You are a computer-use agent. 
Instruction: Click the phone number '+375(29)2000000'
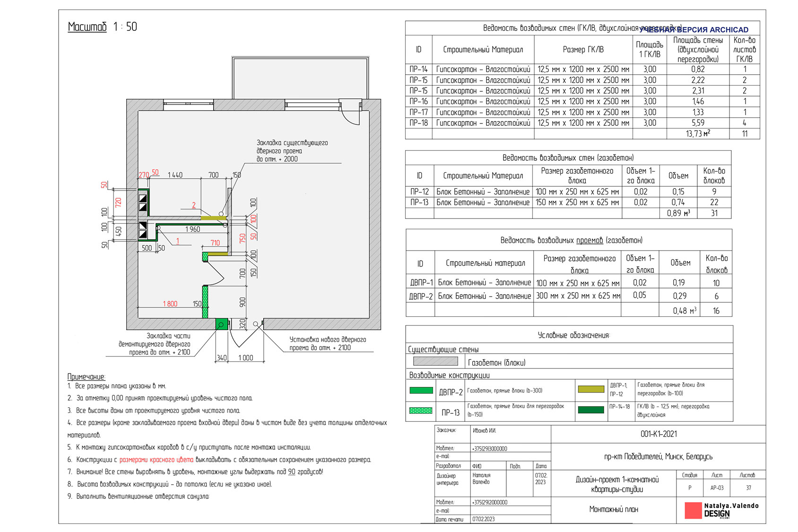tap(490, 503)
